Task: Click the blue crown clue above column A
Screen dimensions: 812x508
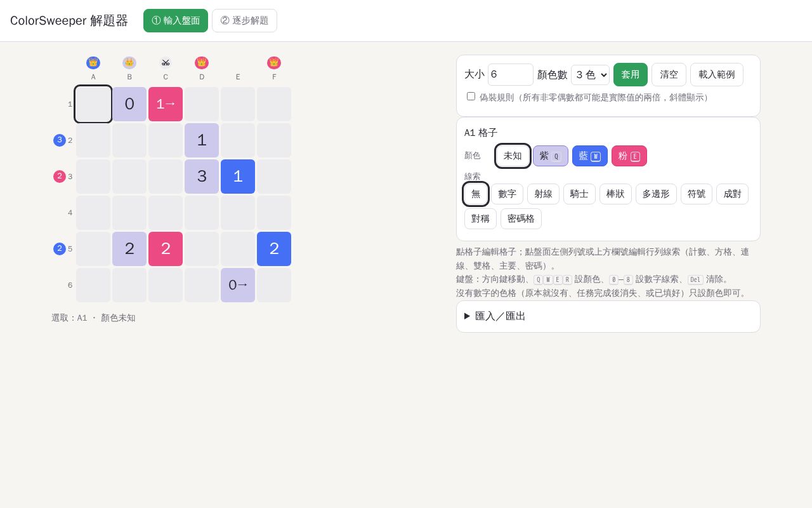Action: pos(93,63)
